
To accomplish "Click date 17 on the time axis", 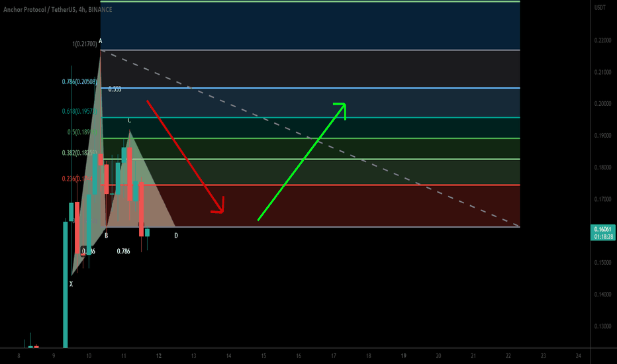I will [333, 356].
